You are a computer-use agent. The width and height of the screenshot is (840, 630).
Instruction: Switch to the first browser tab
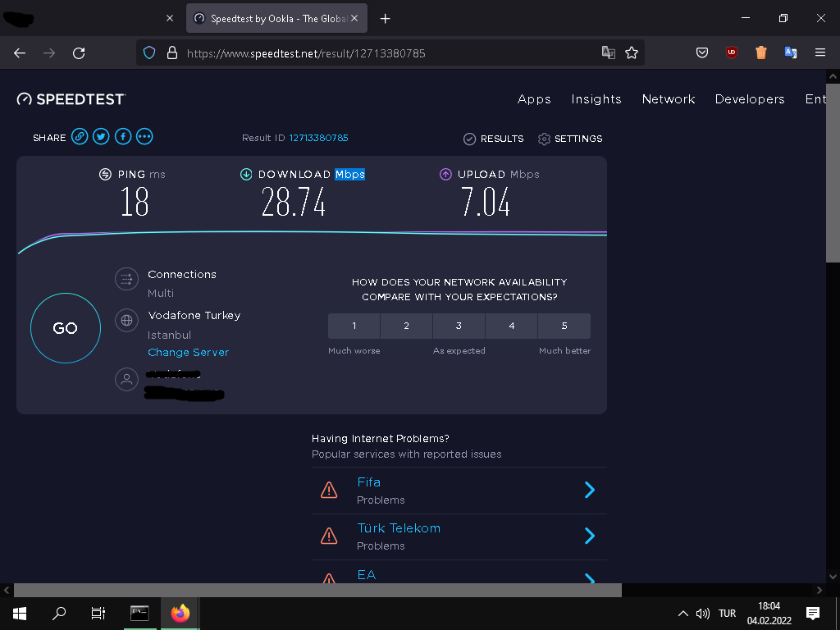pos(91,18)
